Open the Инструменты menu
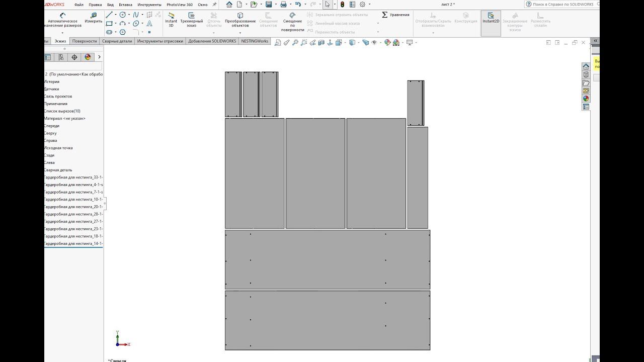Screen dimensions: 644x362 (149, 5)
